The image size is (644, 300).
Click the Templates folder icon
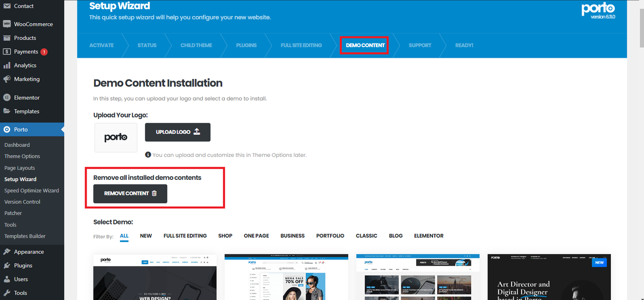pyautogui.click(x=7, y=111)
